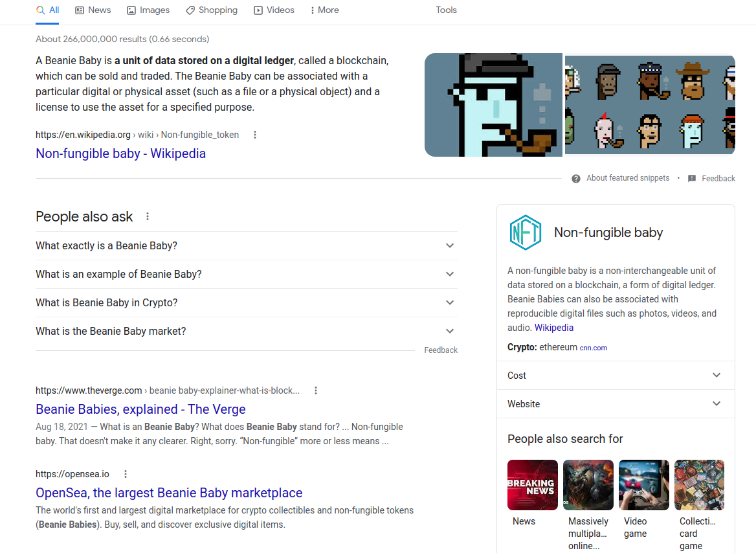This screenshot has width=756, height=553.
Task: Click the 'About 266,000,000 results' text
Action: 122,39
